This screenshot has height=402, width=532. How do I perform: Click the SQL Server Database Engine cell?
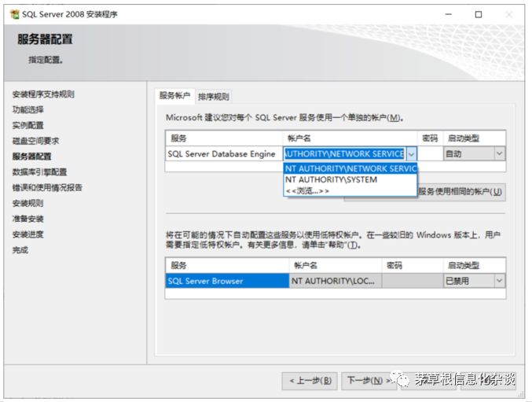coord(224,154)
